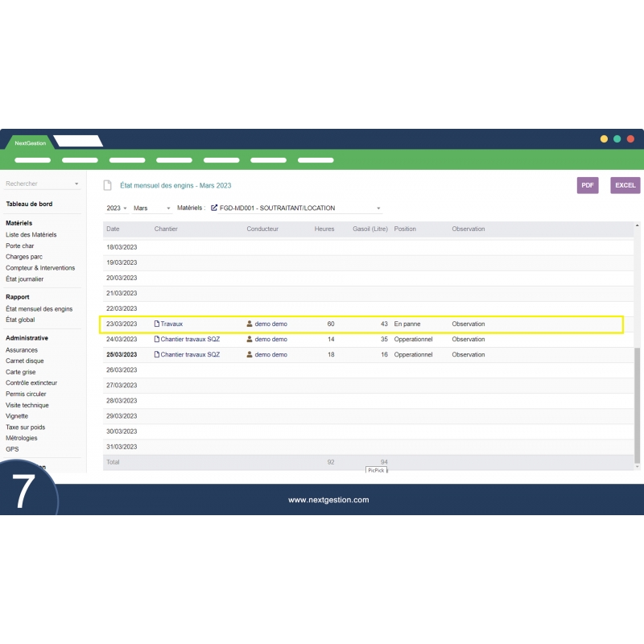
Task: Click the file icon on the 24/03/2023 row
Action: point(157,339)
